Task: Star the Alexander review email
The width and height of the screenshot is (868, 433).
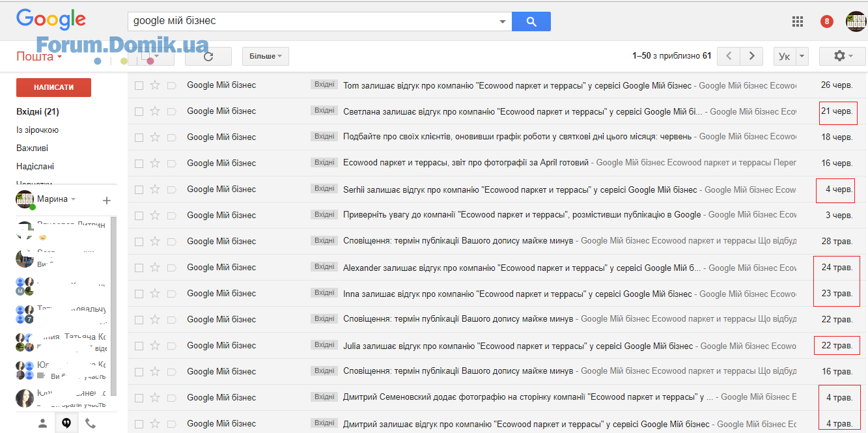Action: (x=155, y=268)
